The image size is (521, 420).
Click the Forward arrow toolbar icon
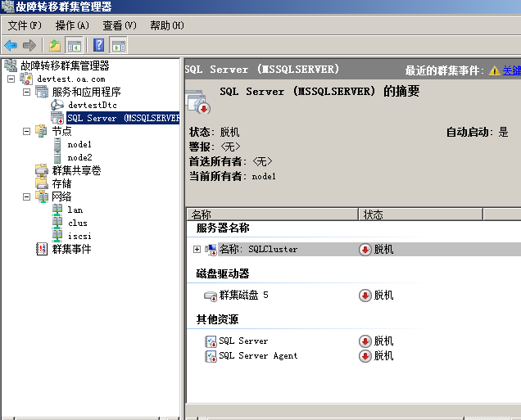coord(29,45)
